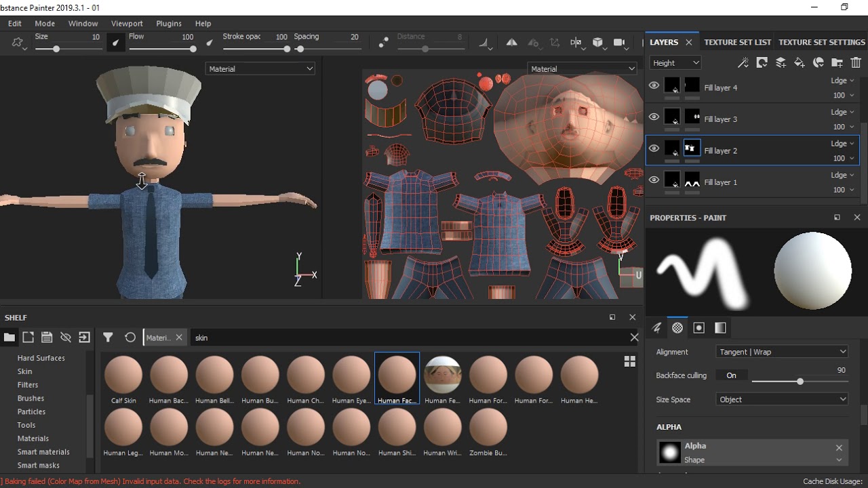
Task: Select Smart materials shelf category
Action: (x=43, y=452)
